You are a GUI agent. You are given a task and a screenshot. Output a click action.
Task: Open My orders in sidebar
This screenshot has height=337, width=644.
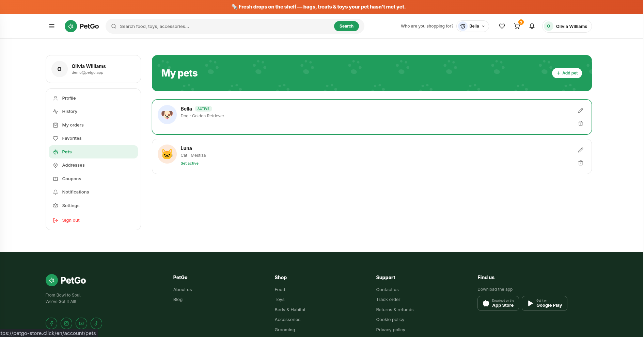(x=93, y=125)
